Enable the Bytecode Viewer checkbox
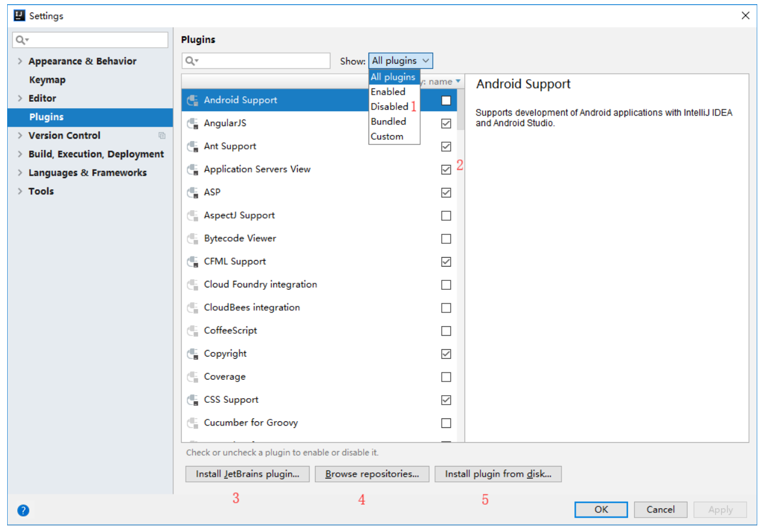This screenshot has width=768, height=532. coord(446,239)
